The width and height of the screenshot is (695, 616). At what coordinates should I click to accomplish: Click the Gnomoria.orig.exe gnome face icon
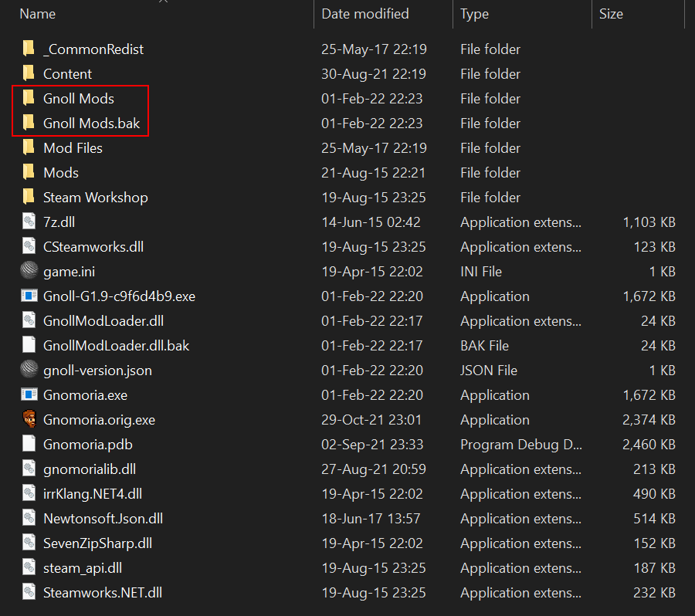29,419
